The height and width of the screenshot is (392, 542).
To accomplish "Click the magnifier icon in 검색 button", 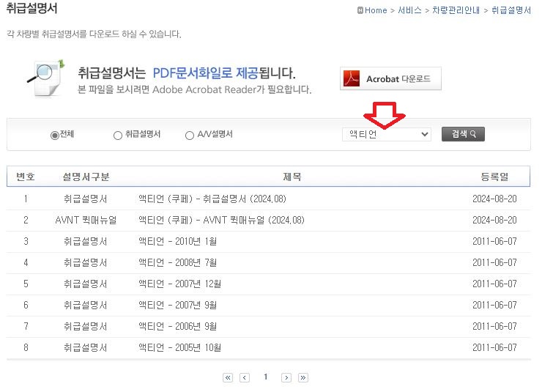I will click(x=473, y=134).
